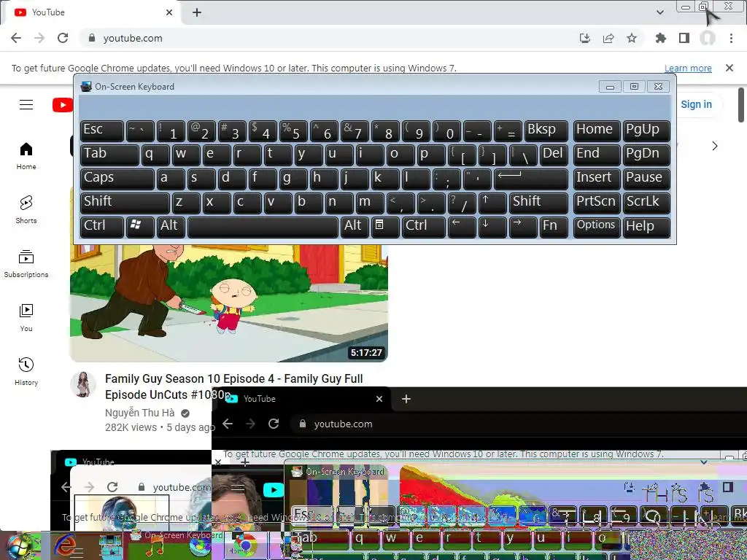Open the Family Guy Season 10 video title

[x=234, y=386]
